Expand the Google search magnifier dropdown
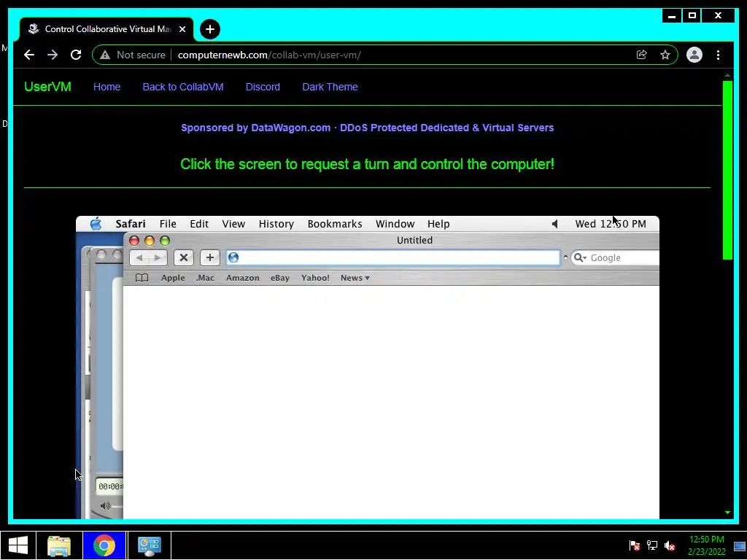This screenshot has width=747, height=560. tap(580, 257)
